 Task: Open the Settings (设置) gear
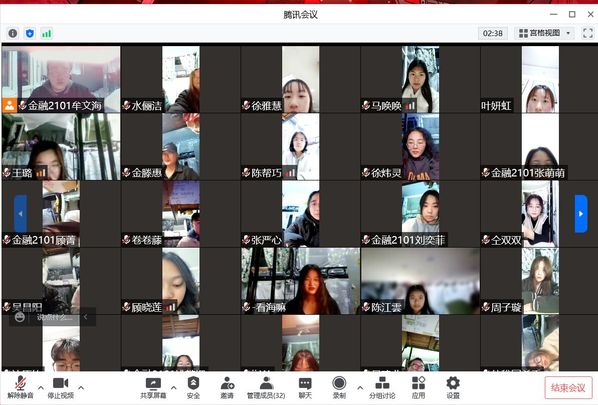click(453, 387)
